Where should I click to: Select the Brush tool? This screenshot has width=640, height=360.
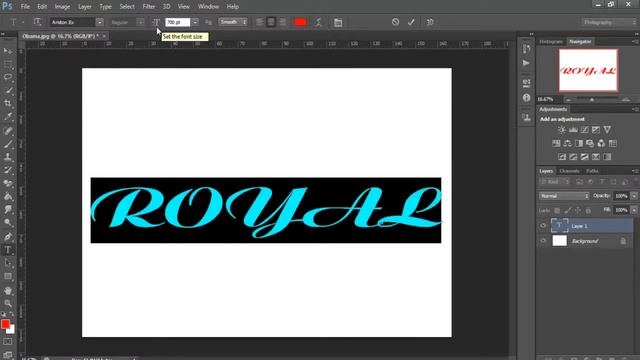[8, 144]
